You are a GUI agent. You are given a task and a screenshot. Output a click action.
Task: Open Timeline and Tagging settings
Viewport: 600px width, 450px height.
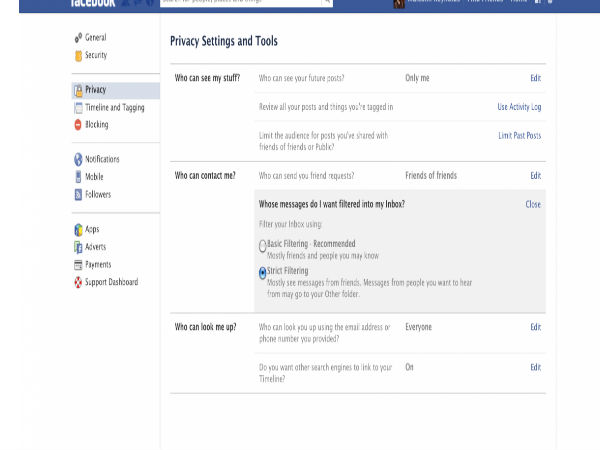tap(115, 108)
